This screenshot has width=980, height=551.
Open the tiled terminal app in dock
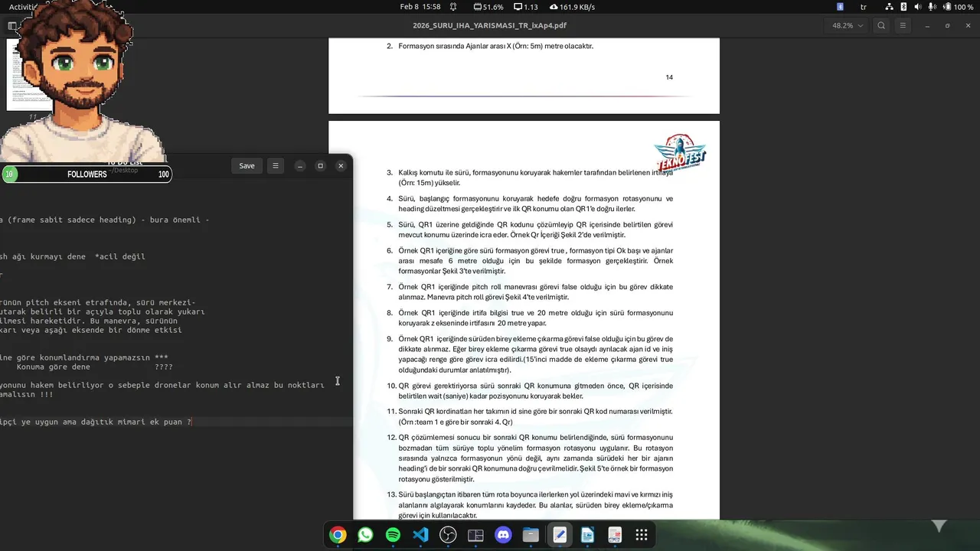click(475, 535)
